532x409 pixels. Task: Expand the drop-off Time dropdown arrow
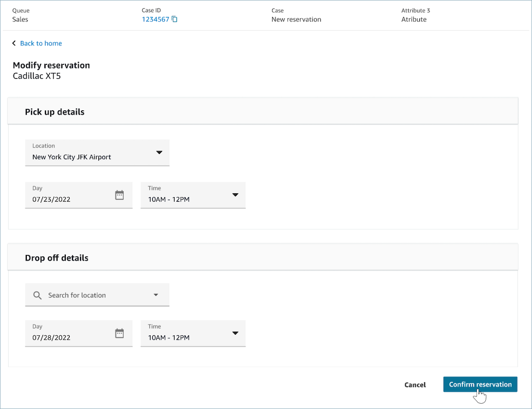(235, 333)
